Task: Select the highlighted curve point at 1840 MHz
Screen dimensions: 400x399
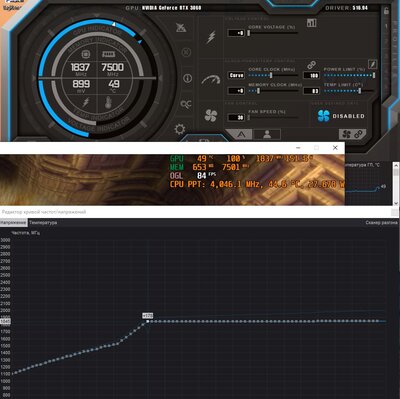Action: [148, 321]
